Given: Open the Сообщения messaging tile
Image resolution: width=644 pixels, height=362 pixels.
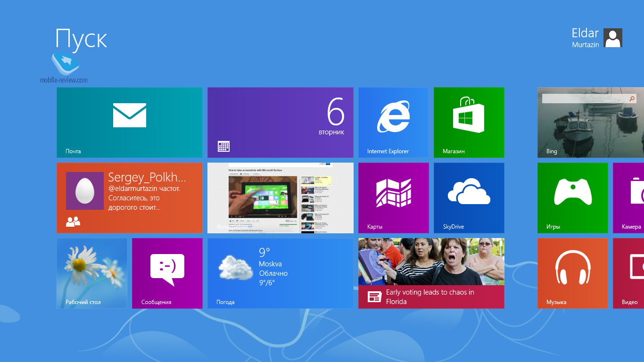Looking at the screenshot, I should (167, 273).
